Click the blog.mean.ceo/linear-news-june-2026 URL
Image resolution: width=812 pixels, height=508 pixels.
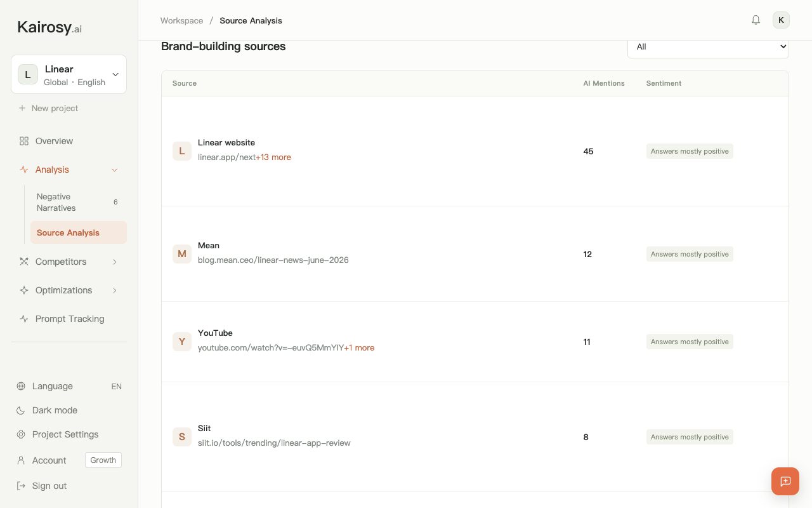coord(273,260)
